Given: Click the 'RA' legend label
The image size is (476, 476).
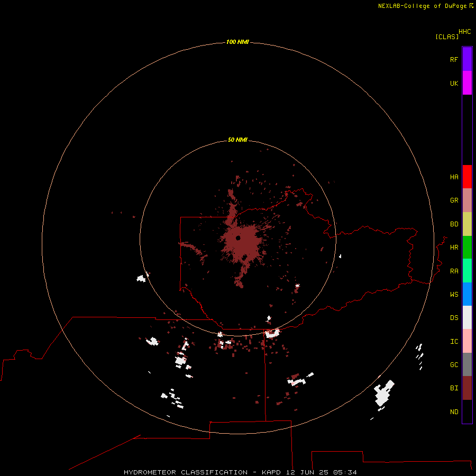Looking at the screenshot, I should tap(454, 271).
